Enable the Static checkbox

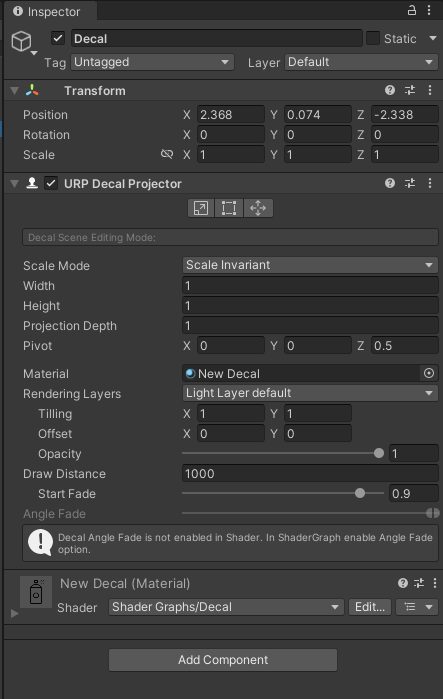(373, 38)
